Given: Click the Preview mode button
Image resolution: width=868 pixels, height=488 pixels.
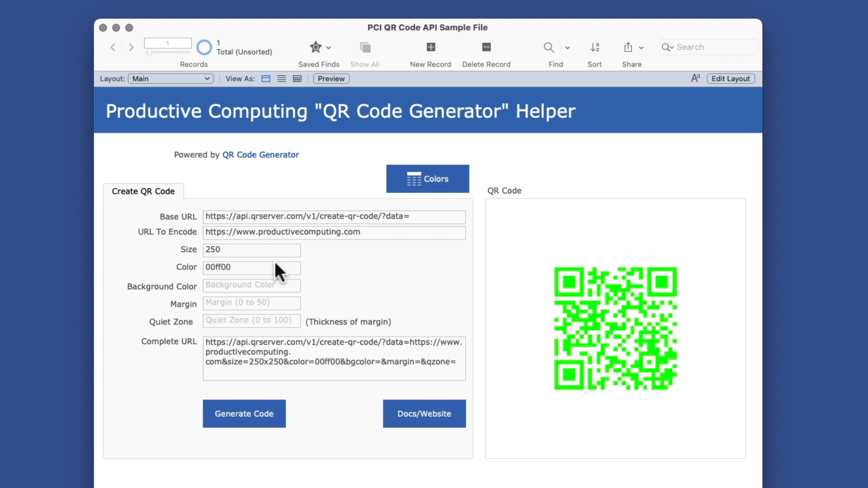Looking at the screenshot, I should click(331, 78).
